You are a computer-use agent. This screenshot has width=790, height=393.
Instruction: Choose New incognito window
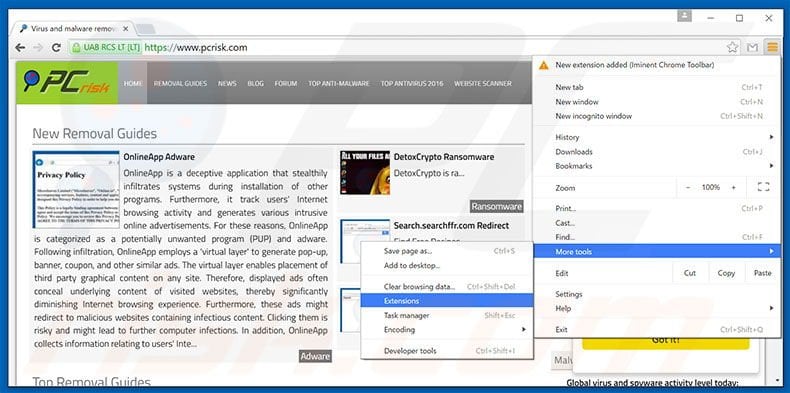pyautogui.click(x=656, y=116)
